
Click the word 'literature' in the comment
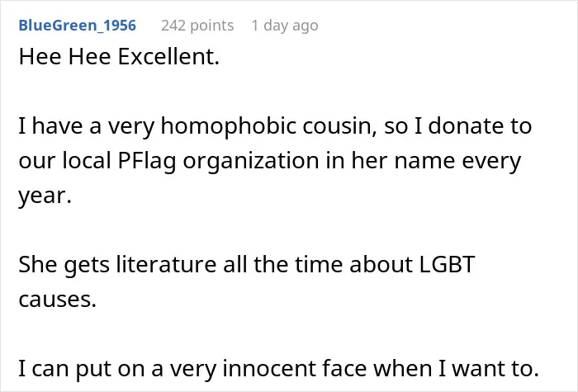166,264
